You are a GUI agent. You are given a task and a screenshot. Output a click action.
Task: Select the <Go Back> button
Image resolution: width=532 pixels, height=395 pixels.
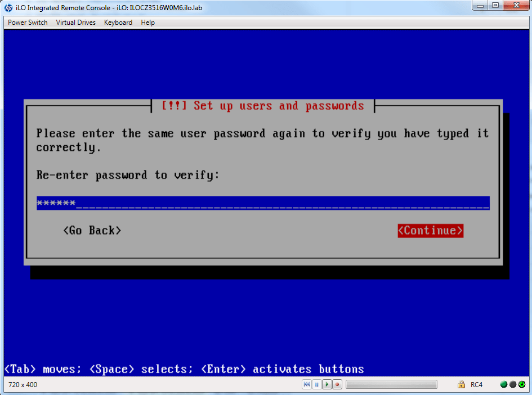92,231
